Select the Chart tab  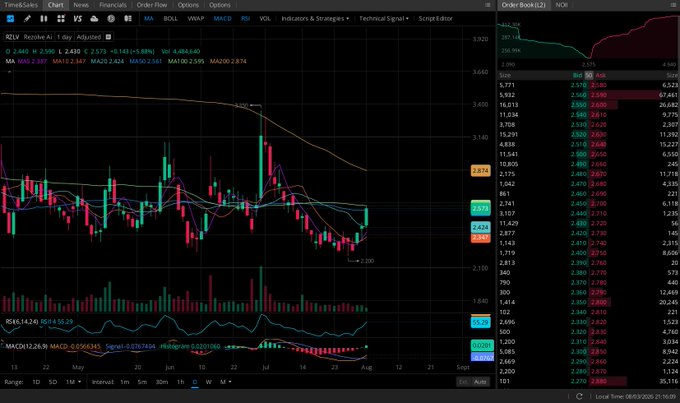pyautogui.click(x=56, y=5)
